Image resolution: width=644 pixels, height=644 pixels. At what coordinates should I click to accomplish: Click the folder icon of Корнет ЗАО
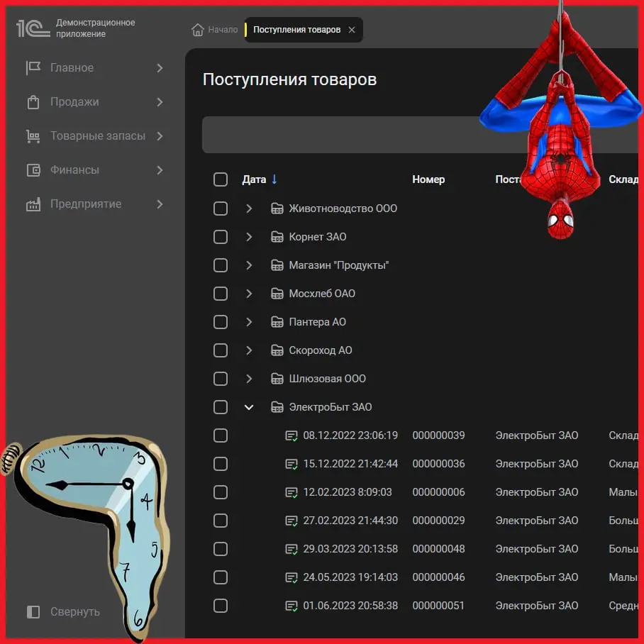tap(277, 237)
